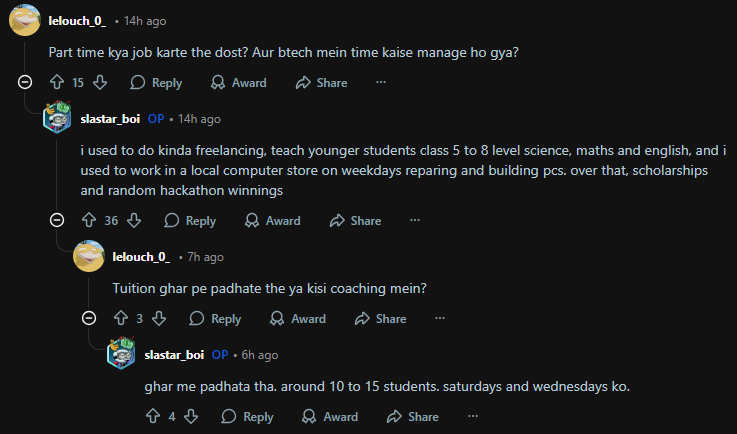
Task: Open slastar_boi's profile from the 6h ago comment
Action: coord(174,354)
